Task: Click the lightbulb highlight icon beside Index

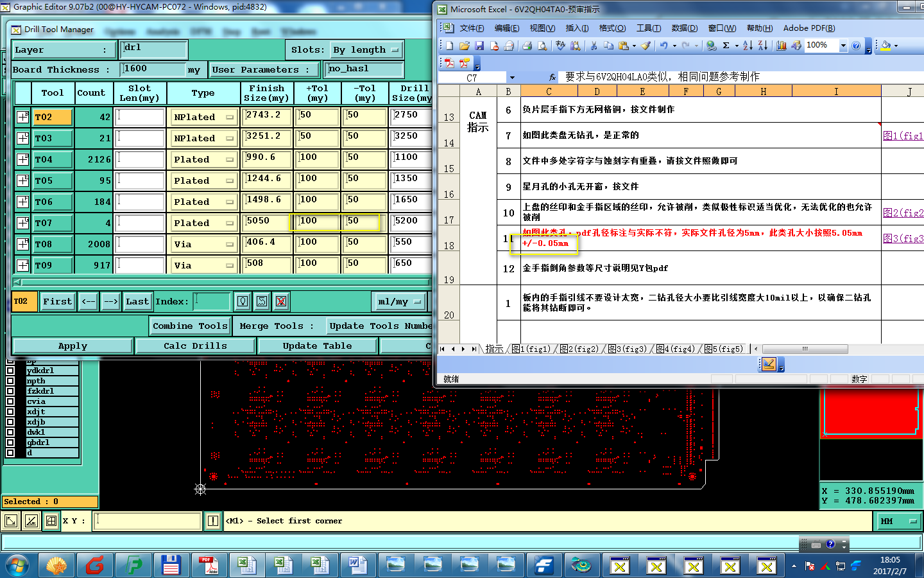Action: click(242, 301)
